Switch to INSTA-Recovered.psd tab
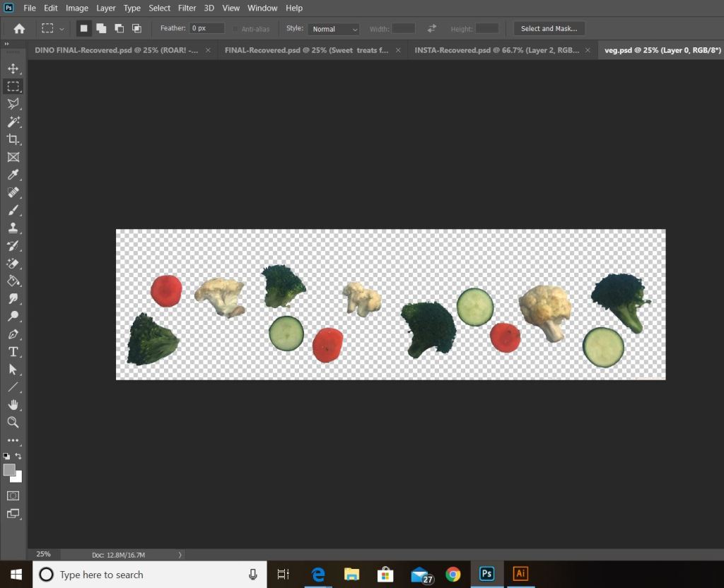The height and width of the screenshot is (588, 724). 496,50
